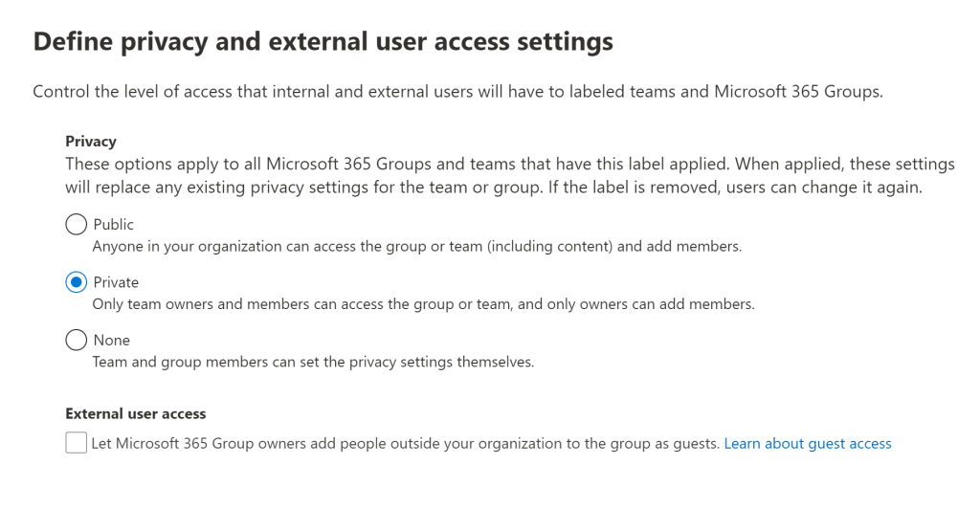Open the Learn about guest access link
This screenshot has width=980, height=509.
[807, 444]
